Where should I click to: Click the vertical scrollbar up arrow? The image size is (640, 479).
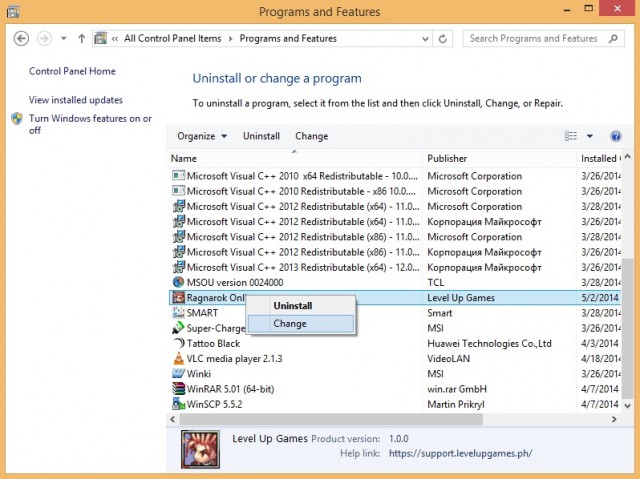click(x=627, y=157)
